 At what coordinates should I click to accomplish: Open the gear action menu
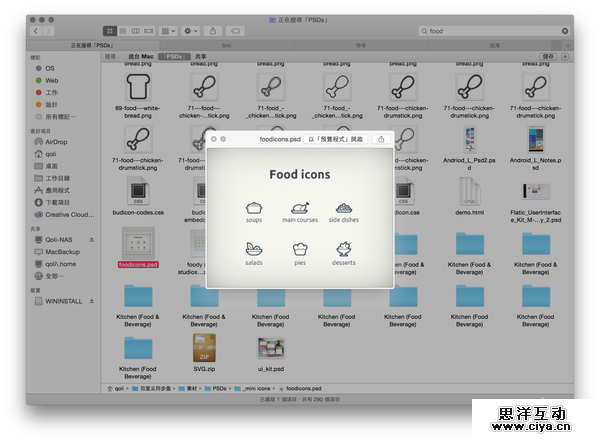click(x=190, y=31)
